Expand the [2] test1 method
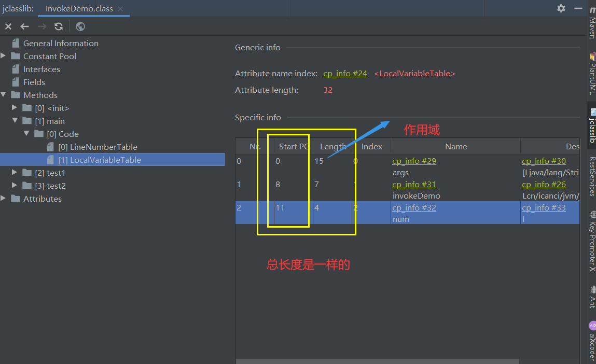Viewport: 596px width, 364px height. [x=15, y=173]
